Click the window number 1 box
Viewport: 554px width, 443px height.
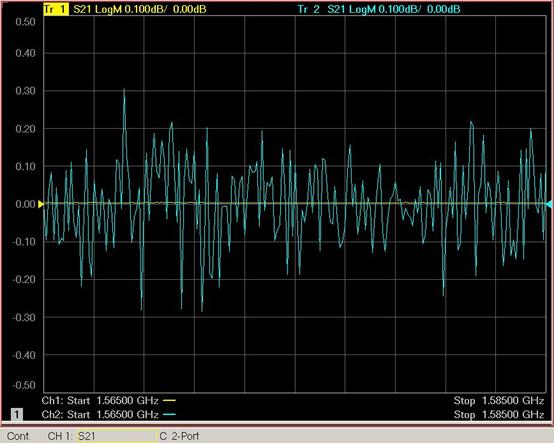tap(17, 414)
